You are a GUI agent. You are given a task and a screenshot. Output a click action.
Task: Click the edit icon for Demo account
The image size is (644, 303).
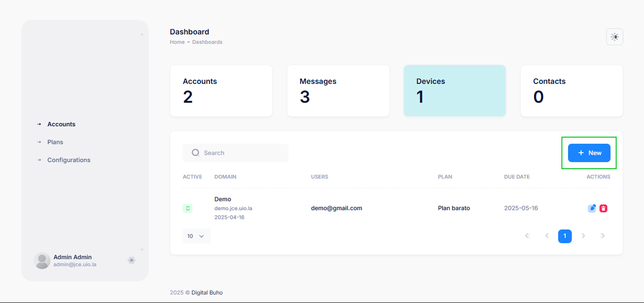(x=592, y=208)
